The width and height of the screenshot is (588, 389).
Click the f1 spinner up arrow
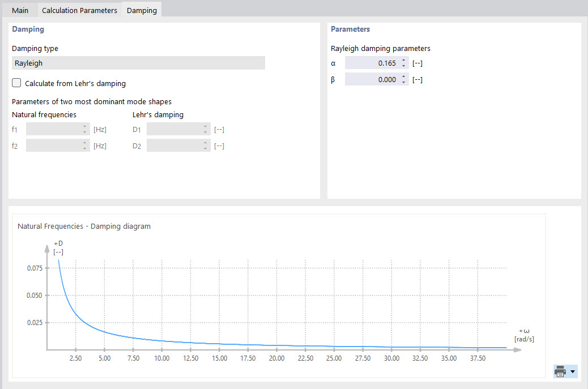pyautogui.click(x=84, y=126)
